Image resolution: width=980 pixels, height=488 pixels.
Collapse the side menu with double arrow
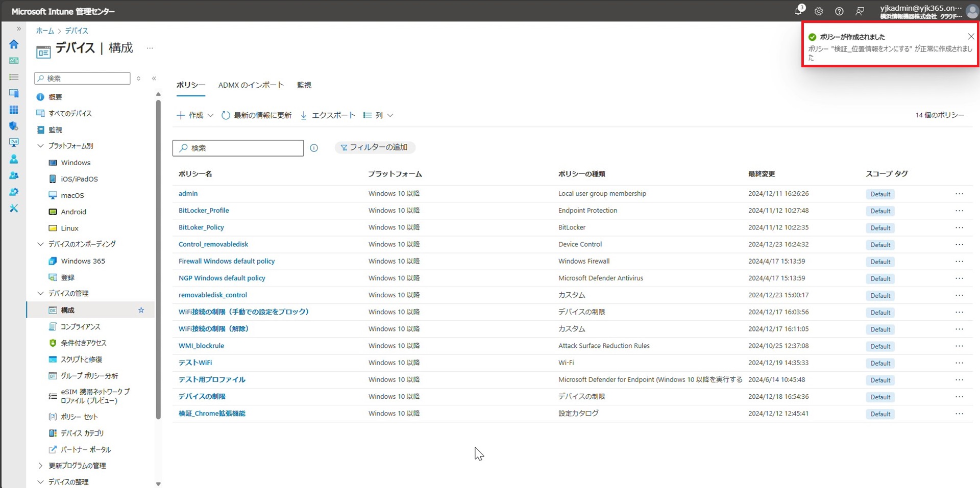pyautogui.click(x=154, y=78)
